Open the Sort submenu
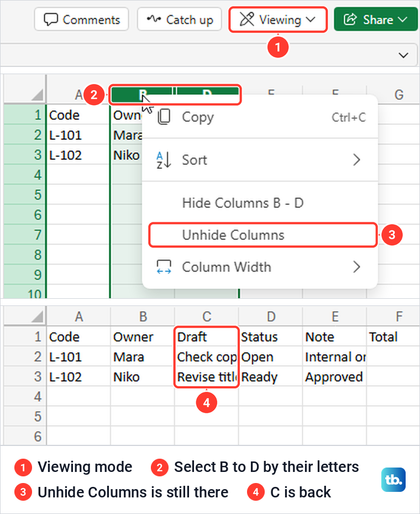 260,160
